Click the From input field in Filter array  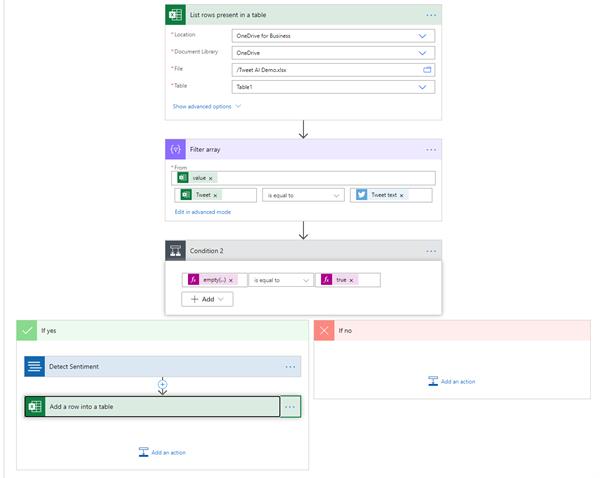pyautogui.click(x=320, y=178)
